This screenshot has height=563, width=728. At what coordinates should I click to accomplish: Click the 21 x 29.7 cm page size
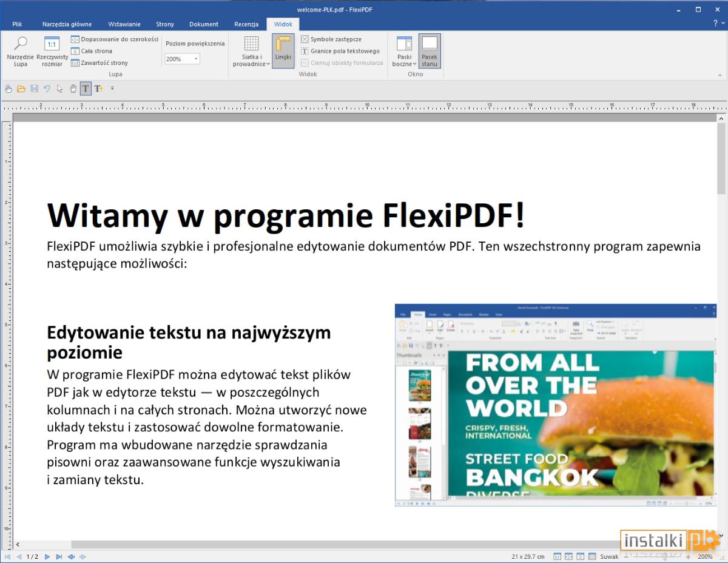[528, 556]
